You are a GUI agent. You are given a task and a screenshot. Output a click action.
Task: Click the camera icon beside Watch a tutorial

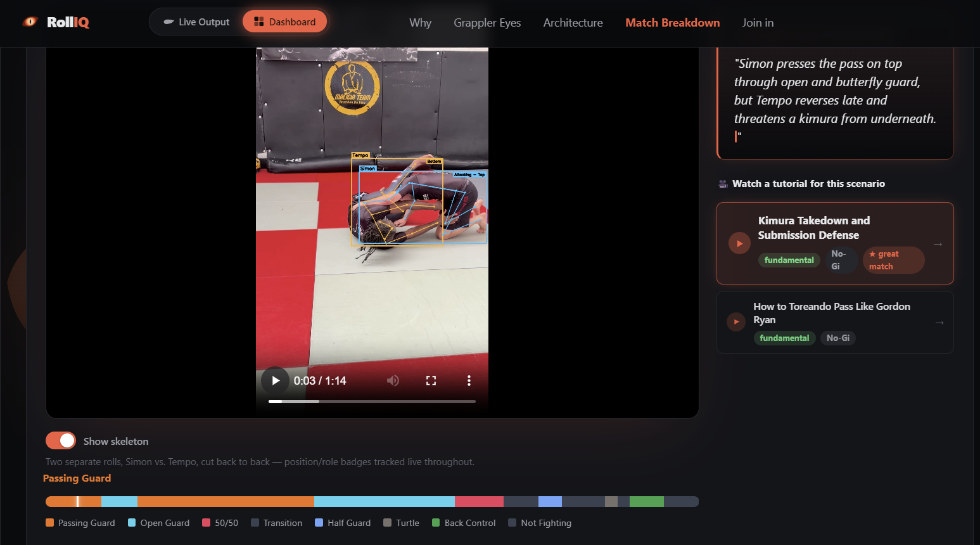(x=723, y=184)
